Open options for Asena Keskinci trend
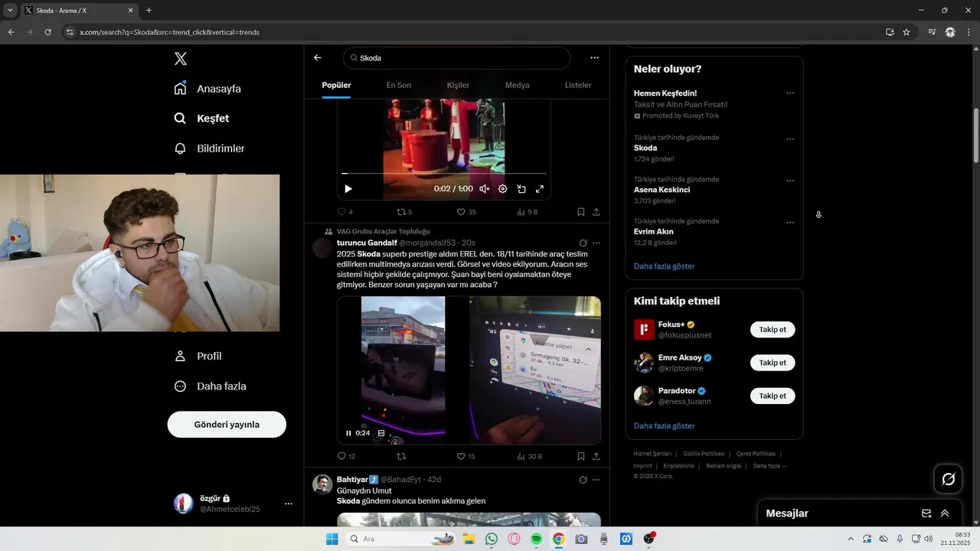 [x=790, y=181]
